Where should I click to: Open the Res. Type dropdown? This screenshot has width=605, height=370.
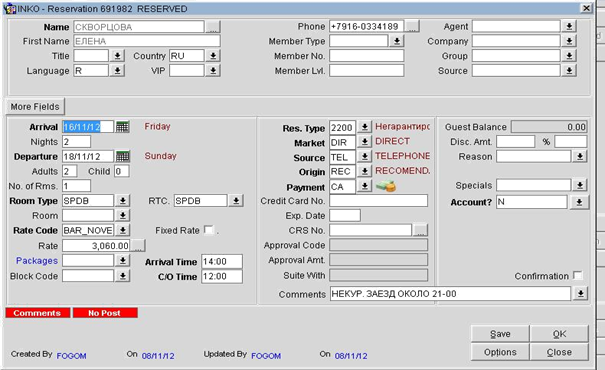click(x=364, y=127)
